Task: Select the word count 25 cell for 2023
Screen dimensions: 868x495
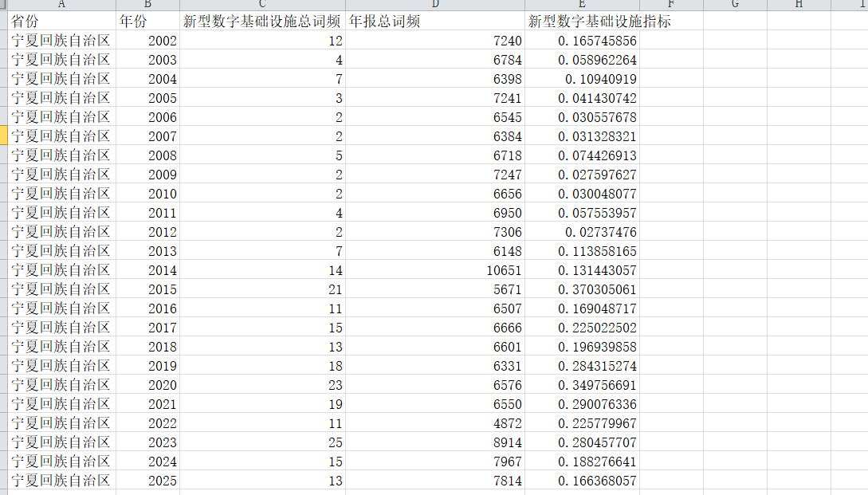Action: 262,442
